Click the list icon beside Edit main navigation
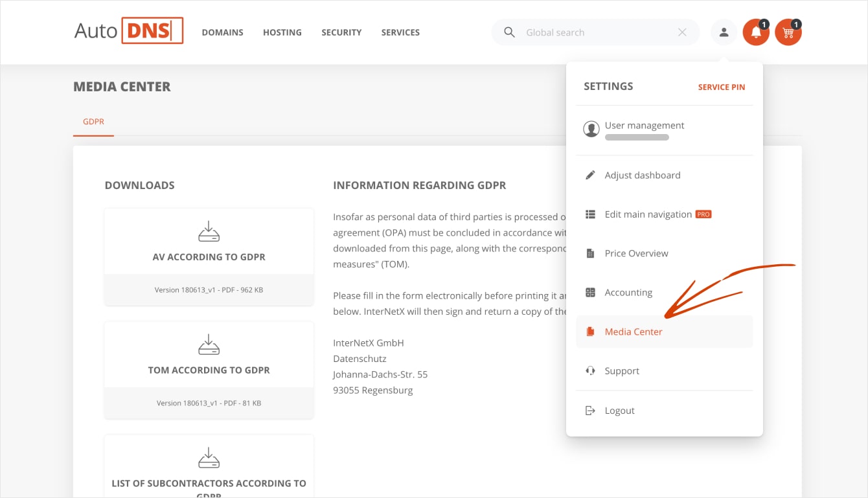The height and width of the screenshot is (498, 868). coord(590,214)
